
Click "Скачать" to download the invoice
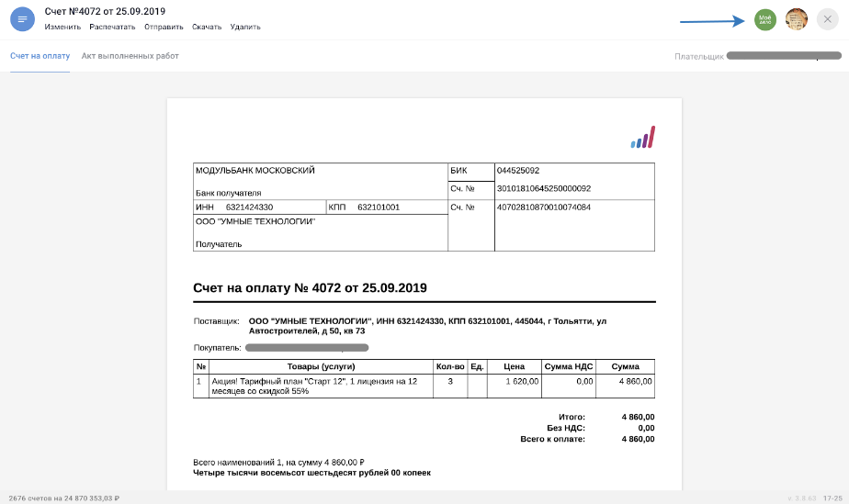point(207,27)
